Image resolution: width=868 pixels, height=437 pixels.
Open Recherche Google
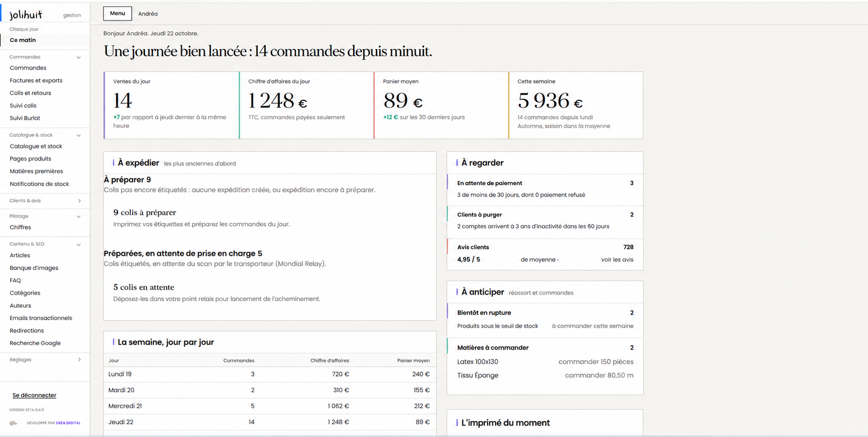tap(35, 343)
